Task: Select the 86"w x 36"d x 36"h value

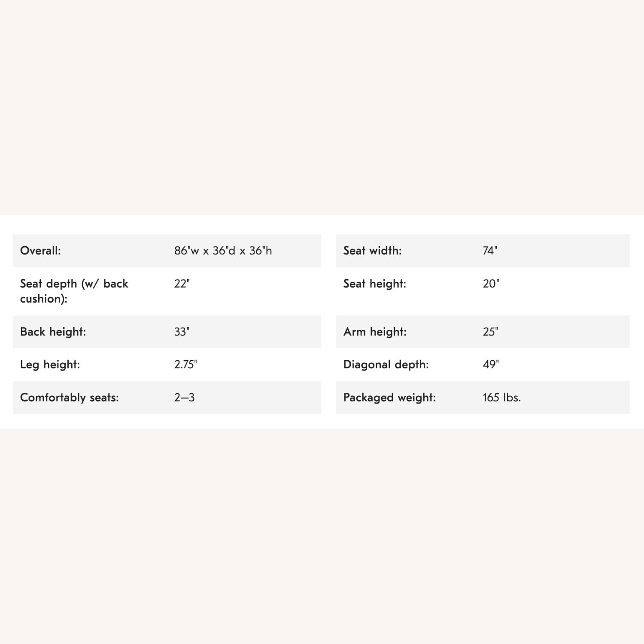Action: [x=223, y=251]
